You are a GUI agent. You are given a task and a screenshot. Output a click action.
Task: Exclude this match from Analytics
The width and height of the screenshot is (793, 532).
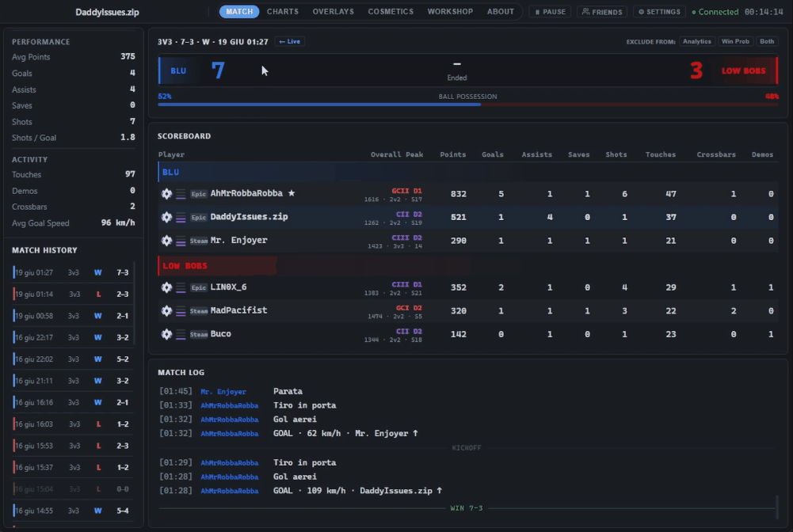(697, 41)
